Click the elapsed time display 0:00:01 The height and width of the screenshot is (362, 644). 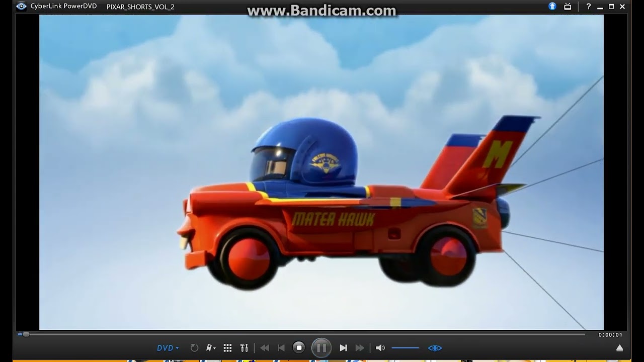click(x=610, y=335)
